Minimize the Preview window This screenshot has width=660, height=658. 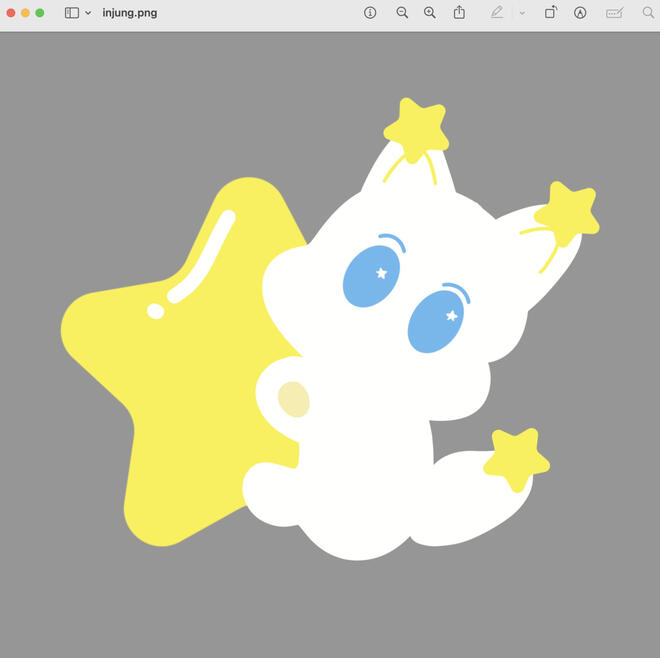[25, 13]
